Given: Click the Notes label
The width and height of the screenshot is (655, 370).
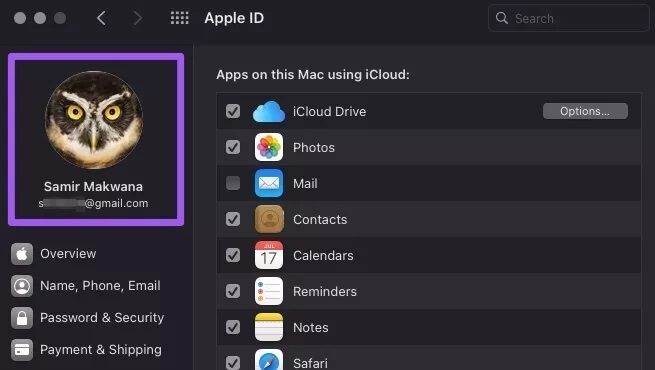Looking at the screenshot, I should coord(311,327).
